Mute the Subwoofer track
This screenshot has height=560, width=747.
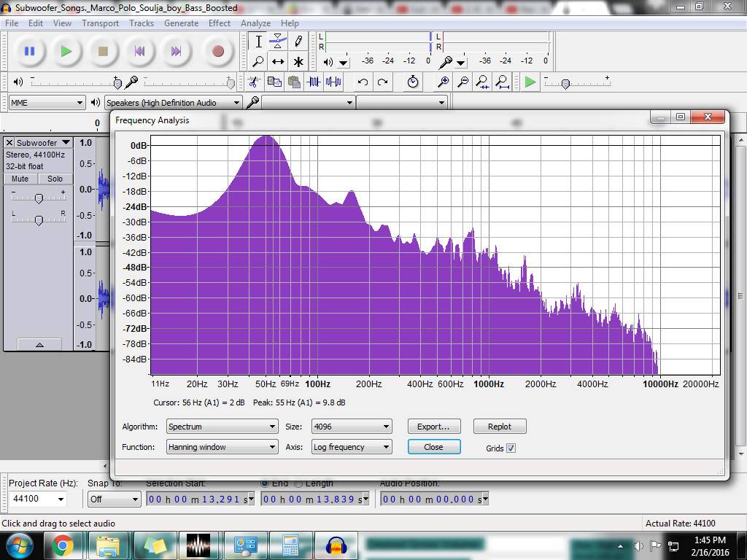[x=20, y=179]
